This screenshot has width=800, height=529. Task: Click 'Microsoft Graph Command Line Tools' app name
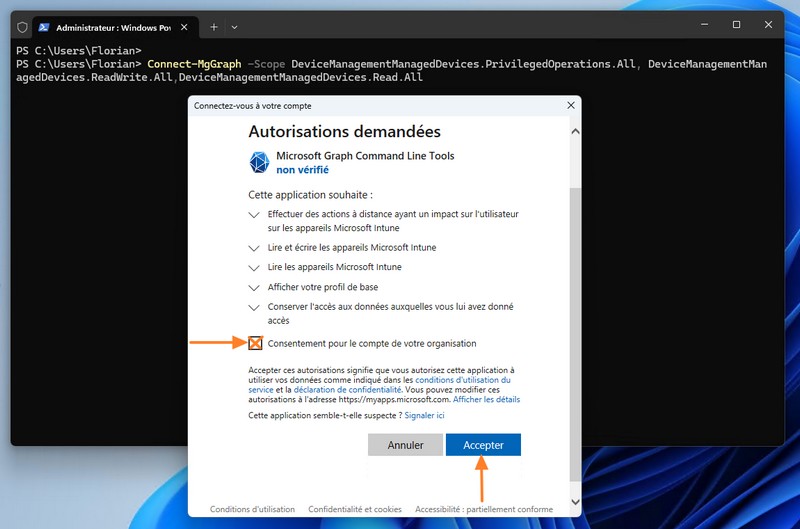coord(365,156)
